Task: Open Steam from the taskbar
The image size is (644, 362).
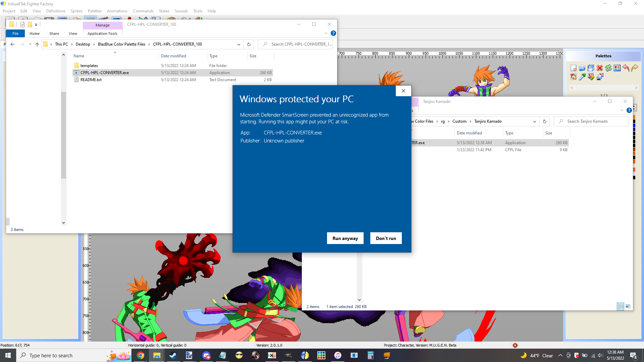Action: [173, 355]
